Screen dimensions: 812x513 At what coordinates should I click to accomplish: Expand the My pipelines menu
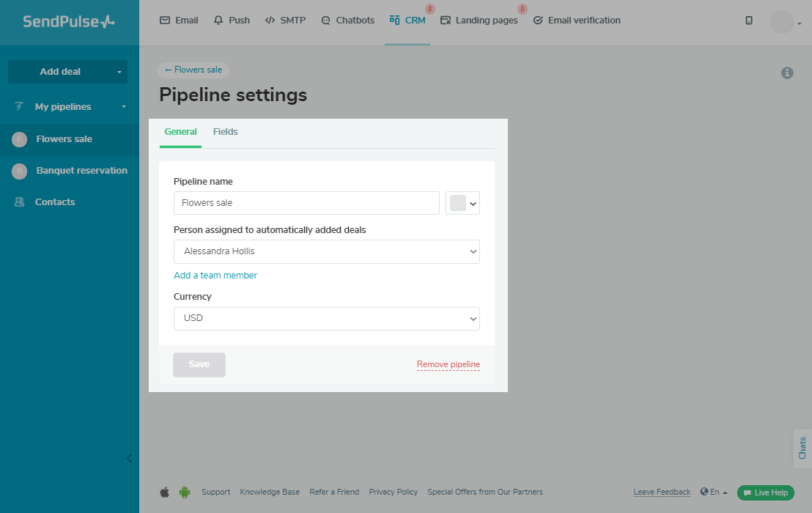tap(70, 107)
